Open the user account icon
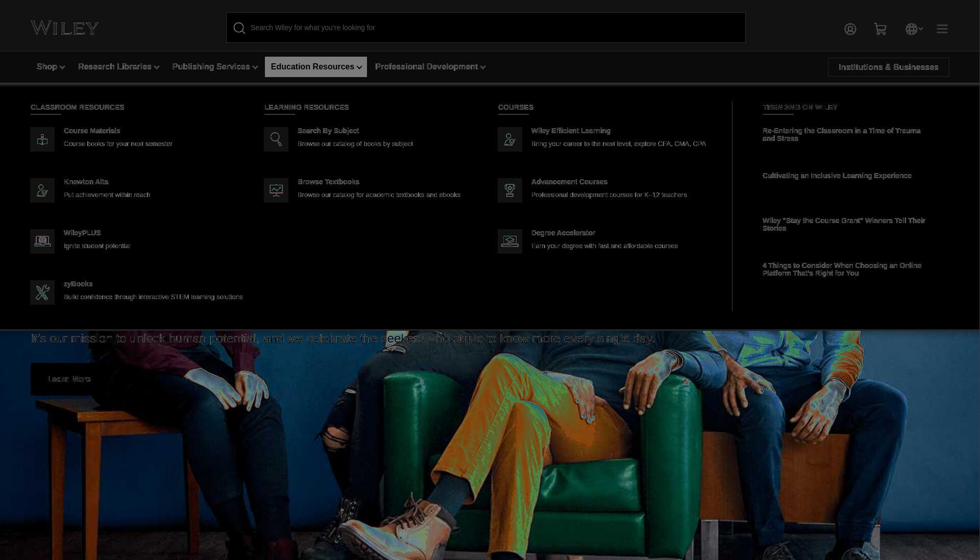The height and width of the screenshot is (560, 980). click(x=850, y=29)
